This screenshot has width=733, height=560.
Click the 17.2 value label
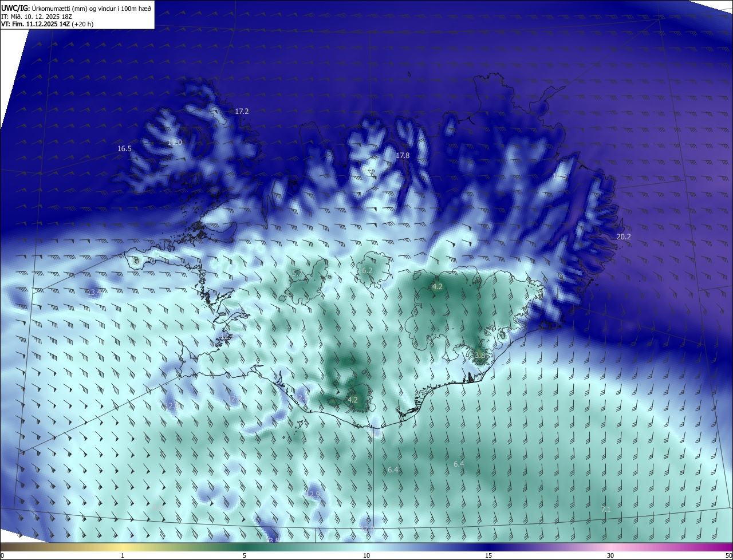pyautogui.click(x=242, y=111)
